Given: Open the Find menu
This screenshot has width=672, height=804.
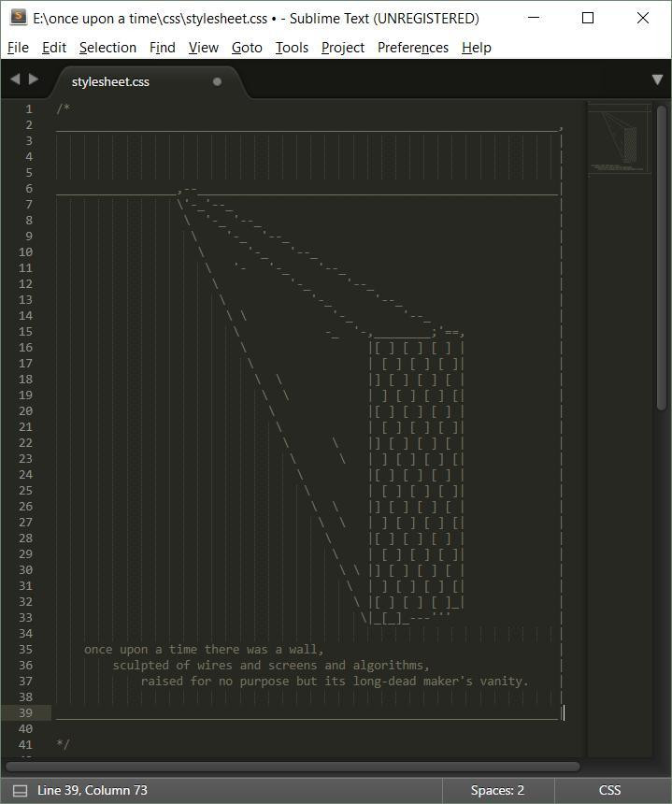Looking at the screenshot, I should 162,47.
